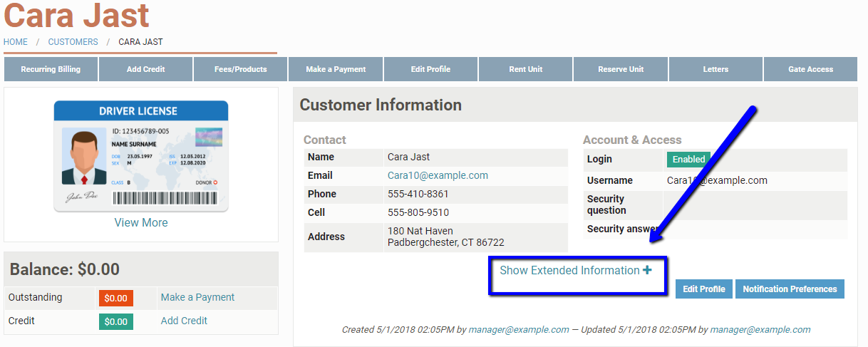868x347 pixels.
Task: Open the Letters section
Action: click(x=715, y=69)
